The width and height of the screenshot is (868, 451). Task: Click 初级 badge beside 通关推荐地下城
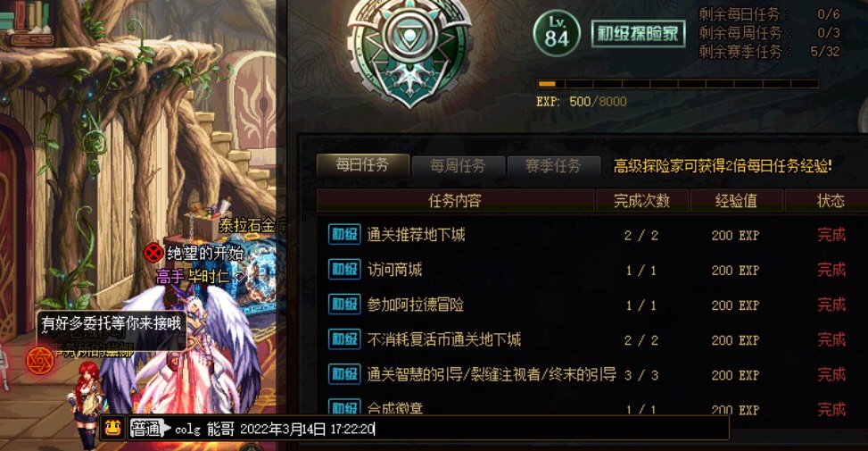344,234
